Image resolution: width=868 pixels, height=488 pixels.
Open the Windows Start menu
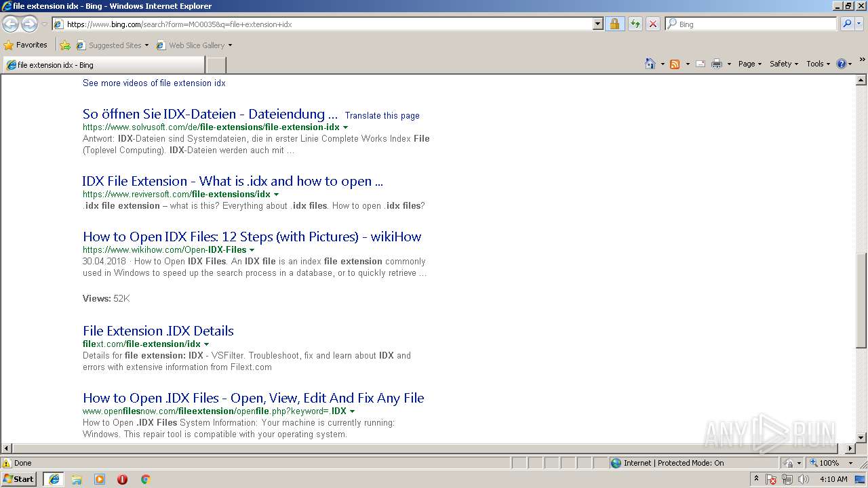[x=18, y=479]
